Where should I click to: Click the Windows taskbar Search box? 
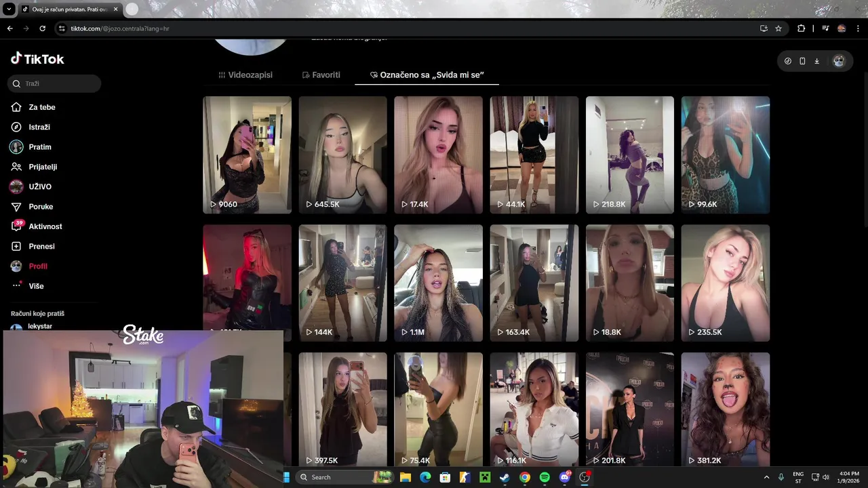[x=344, y=477]
